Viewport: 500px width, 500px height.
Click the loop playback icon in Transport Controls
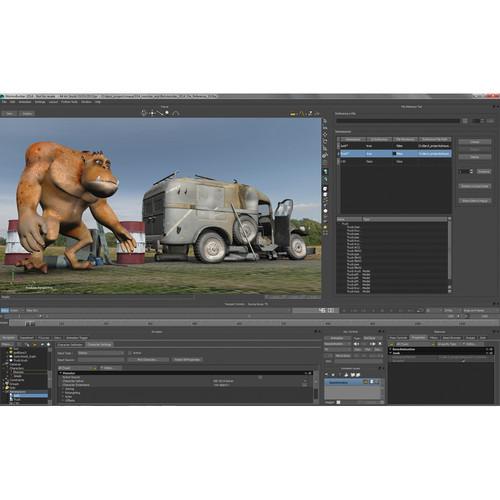coord(420,310)
